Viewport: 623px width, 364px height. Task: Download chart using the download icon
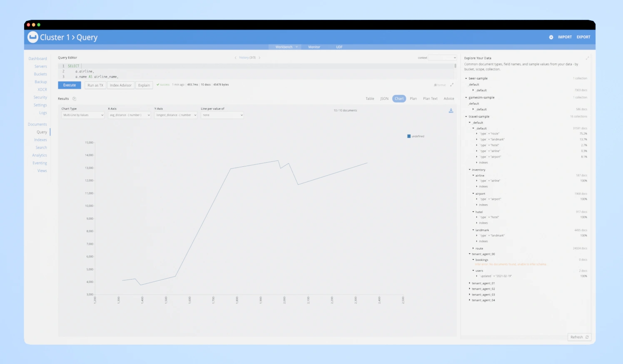pos(451,111)
